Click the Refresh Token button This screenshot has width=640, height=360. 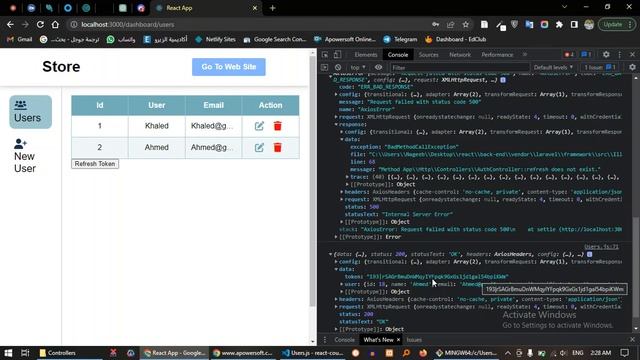95,164
